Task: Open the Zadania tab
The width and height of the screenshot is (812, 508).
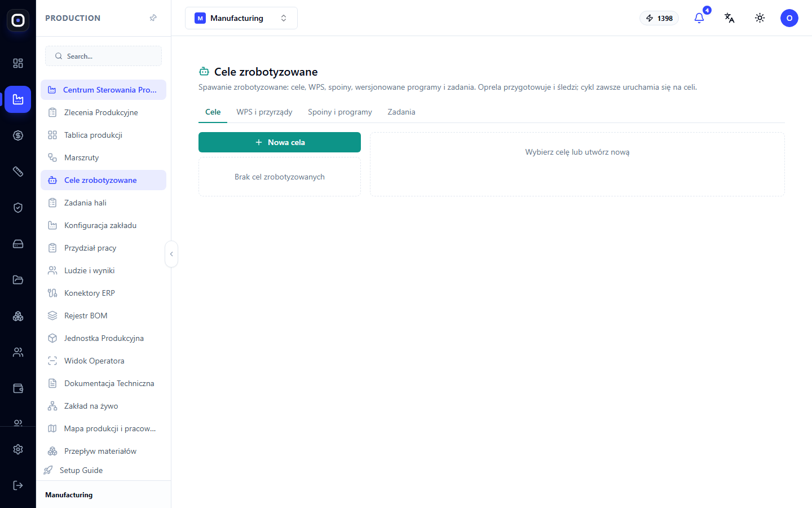Action: pyautogui.click(x=401, y=112)
